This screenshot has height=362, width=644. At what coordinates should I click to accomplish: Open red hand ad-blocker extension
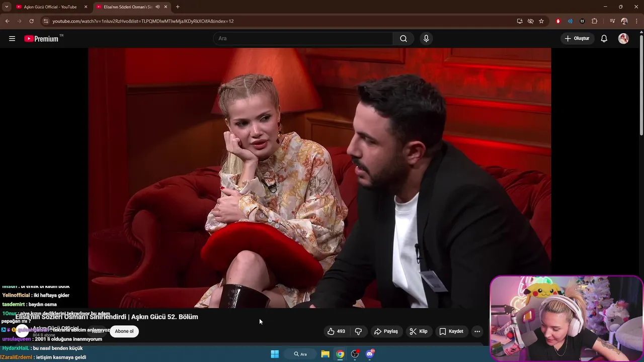point(558,21)
